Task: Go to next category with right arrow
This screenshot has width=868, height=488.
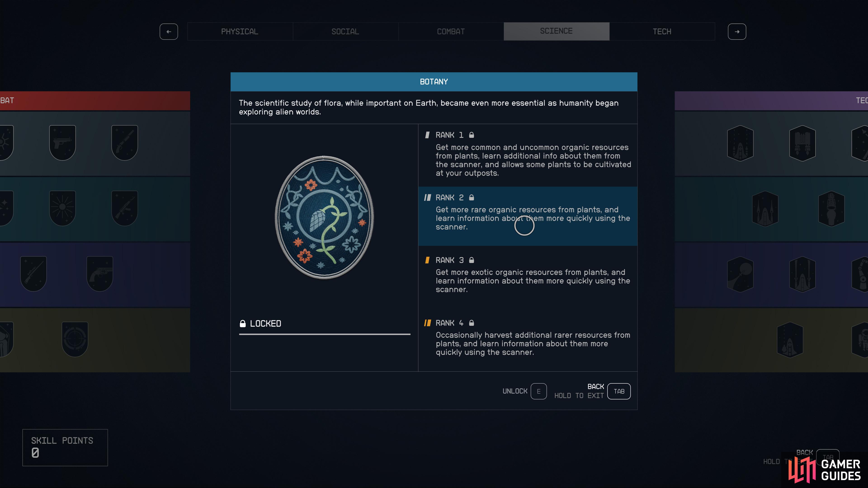Action: point(737,32)
